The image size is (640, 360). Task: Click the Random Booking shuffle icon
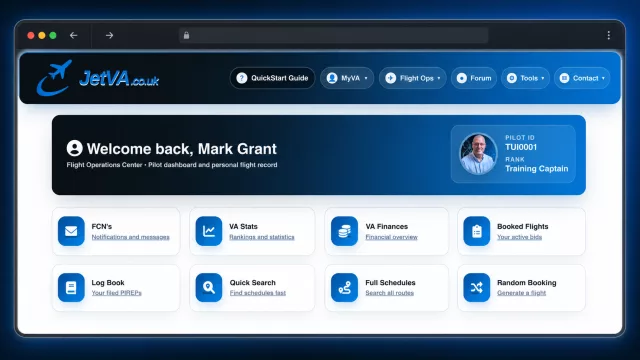(476, 287)
